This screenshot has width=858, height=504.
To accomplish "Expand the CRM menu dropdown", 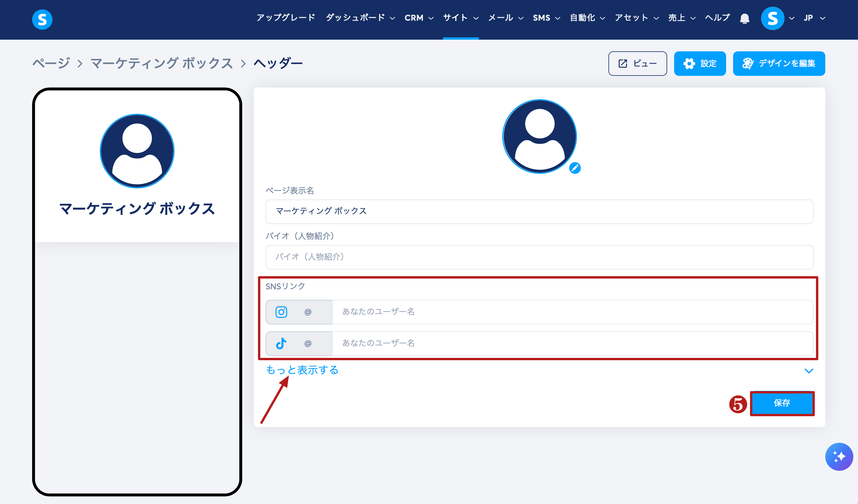I will (419, 18).
